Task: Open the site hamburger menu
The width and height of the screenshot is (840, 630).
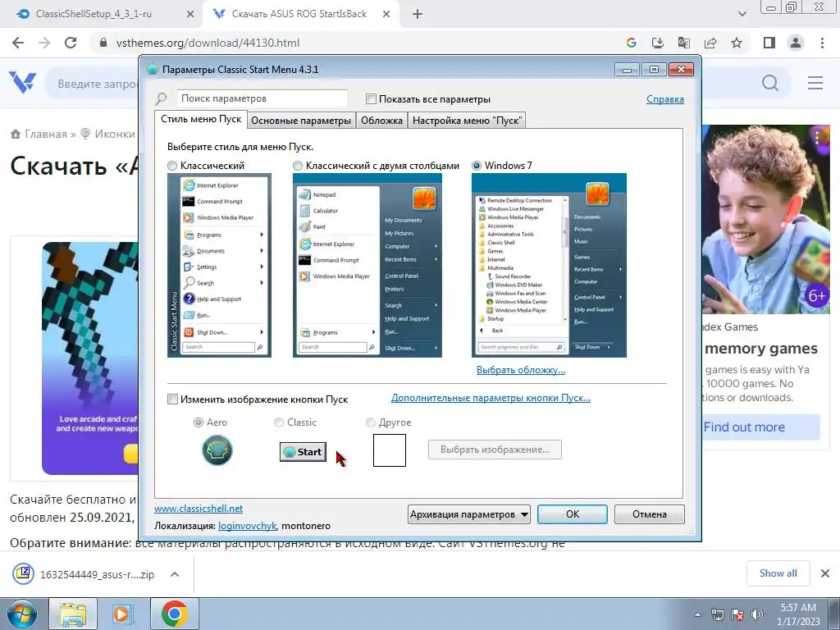Action: point(815,83)
